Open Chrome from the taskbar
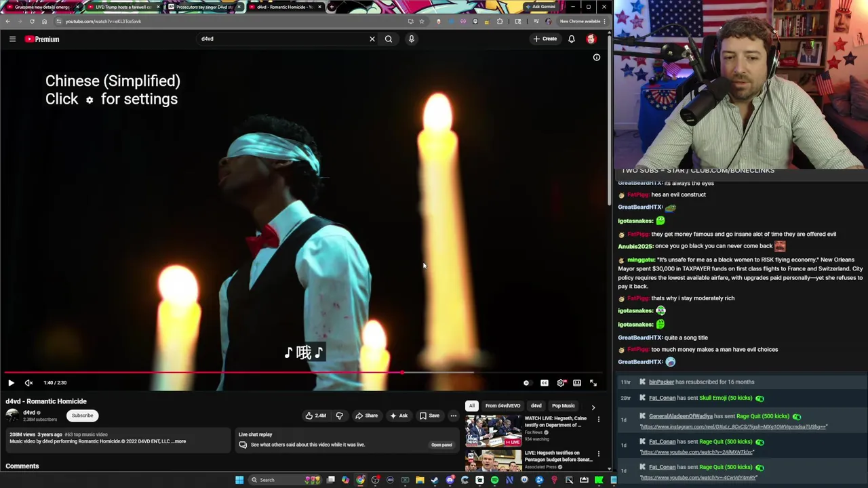The image size is (868, 488). [360, 480]
